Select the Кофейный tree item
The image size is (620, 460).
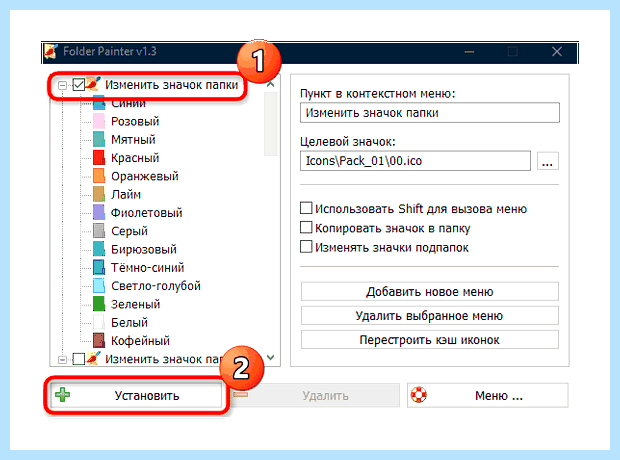tap(140, 341)
